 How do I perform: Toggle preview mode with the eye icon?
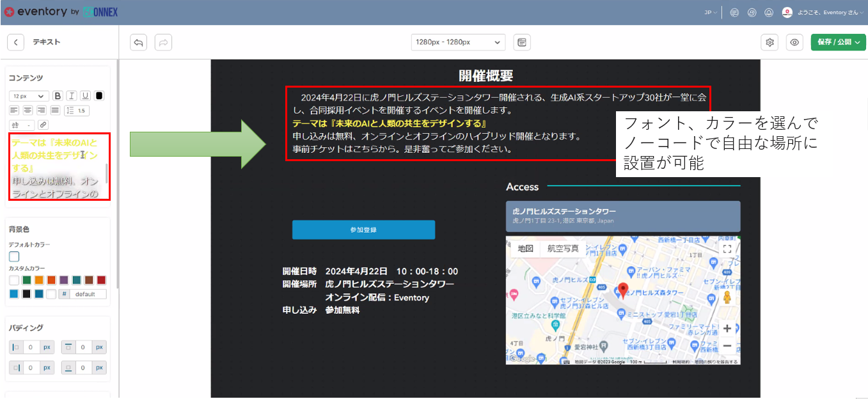(x=794, y=42)
